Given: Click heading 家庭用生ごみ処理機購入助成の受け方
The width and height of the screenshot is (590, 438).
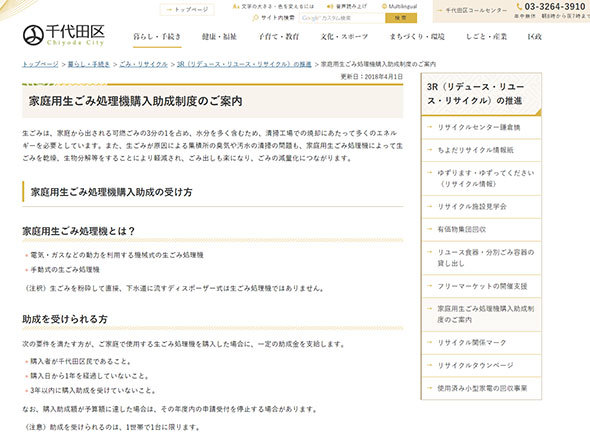Looking at the screenshot, I should pyautogui.click(x=111, y=192).
